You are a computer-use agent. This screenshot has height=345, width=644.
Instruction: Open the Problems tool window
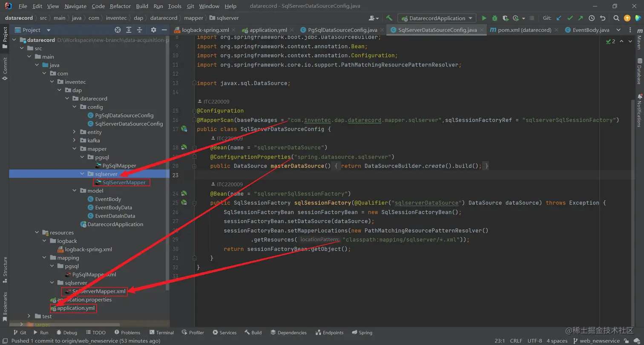click(x=126, y=333)
